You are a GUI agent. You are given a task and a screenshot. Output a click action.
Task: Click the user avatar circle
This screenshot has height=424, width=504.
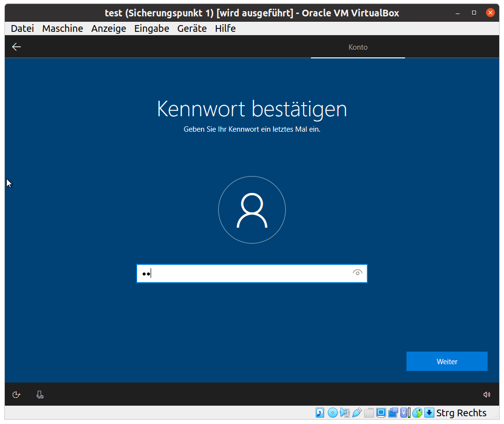(x=252, y=210)
